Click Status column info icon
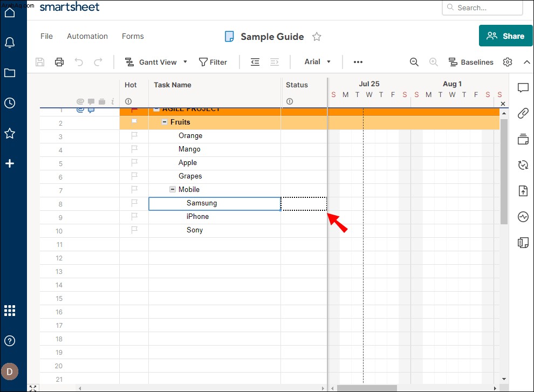The width and height of the screenshot is (534, 392). [x=290, y=101]
